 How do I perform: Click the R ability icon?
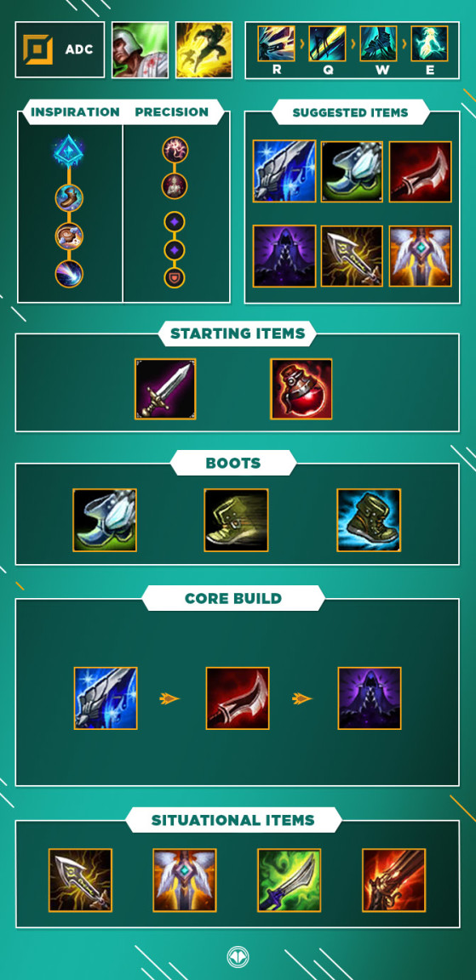pyautogui.click(x=277, y=43)
